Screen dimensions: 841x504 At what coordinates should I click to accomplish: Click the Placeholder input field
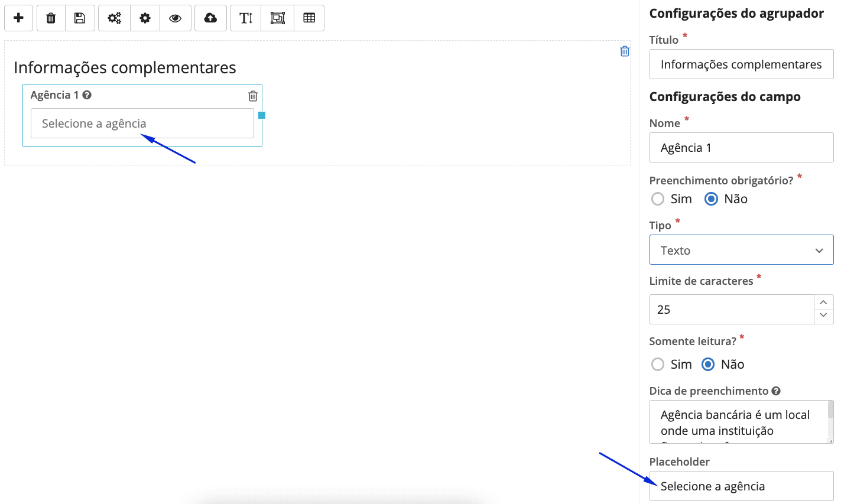click(741, 486)
